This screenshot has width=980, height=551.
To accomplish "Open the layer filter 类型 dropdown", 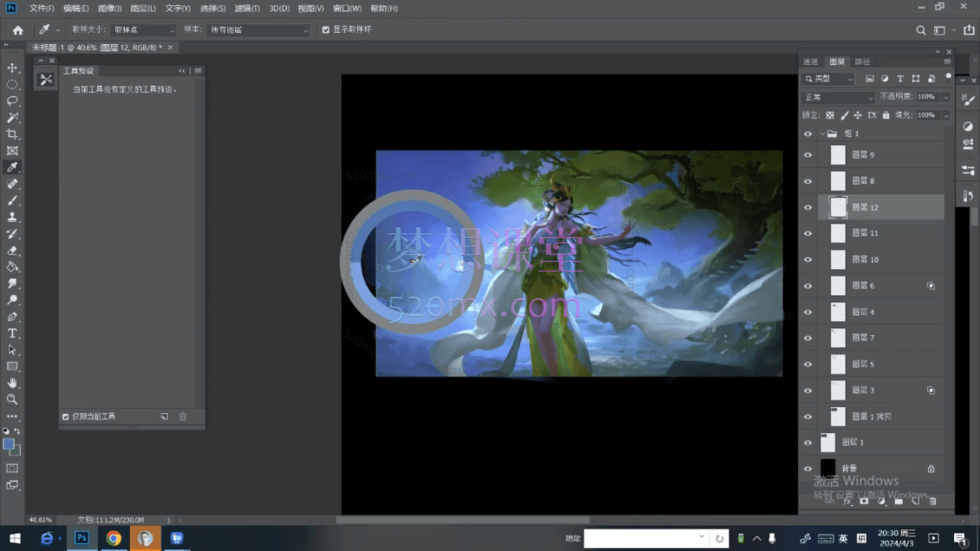I will pyautogui.click(x=828, y=79).
